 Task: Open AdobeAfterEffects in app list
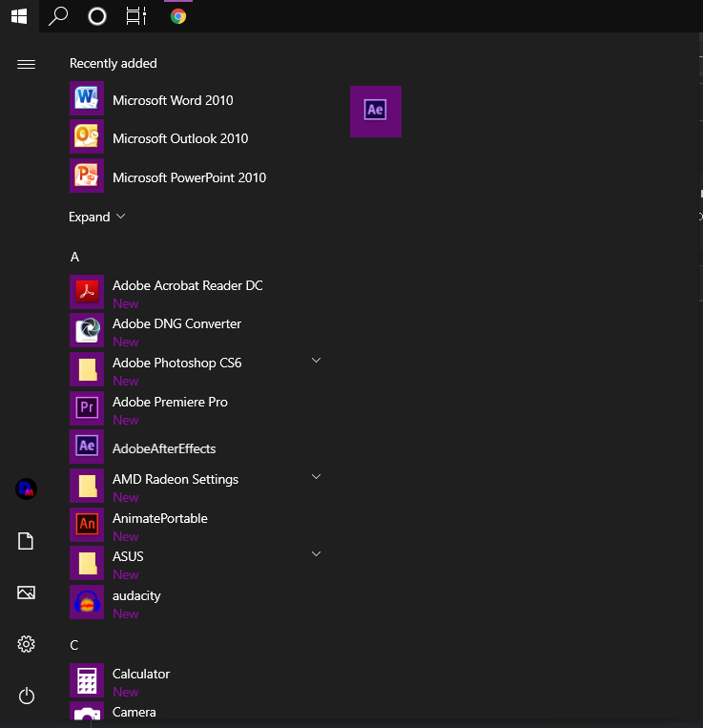164,448
